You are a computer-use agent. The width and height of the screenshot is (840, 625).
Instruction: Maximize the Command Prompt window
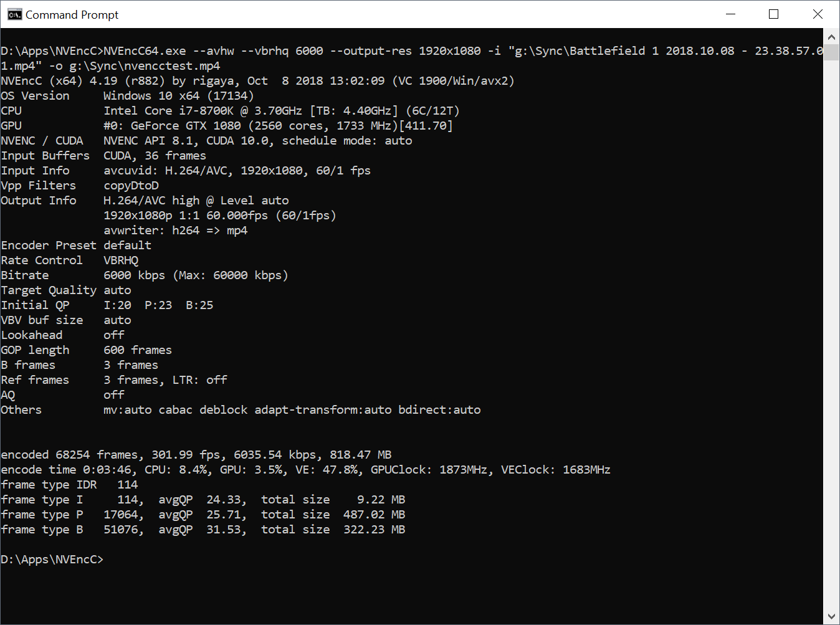[773, 14]
